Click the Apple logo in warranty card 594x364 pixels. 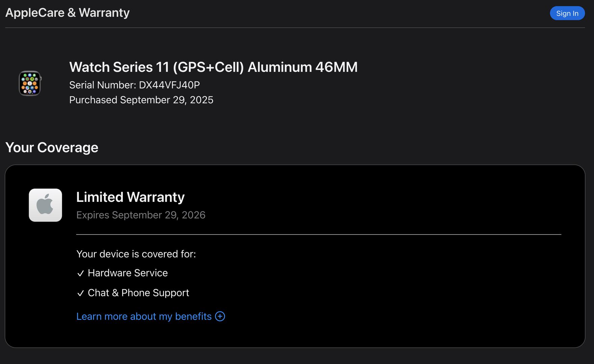[x=45, y=205]
